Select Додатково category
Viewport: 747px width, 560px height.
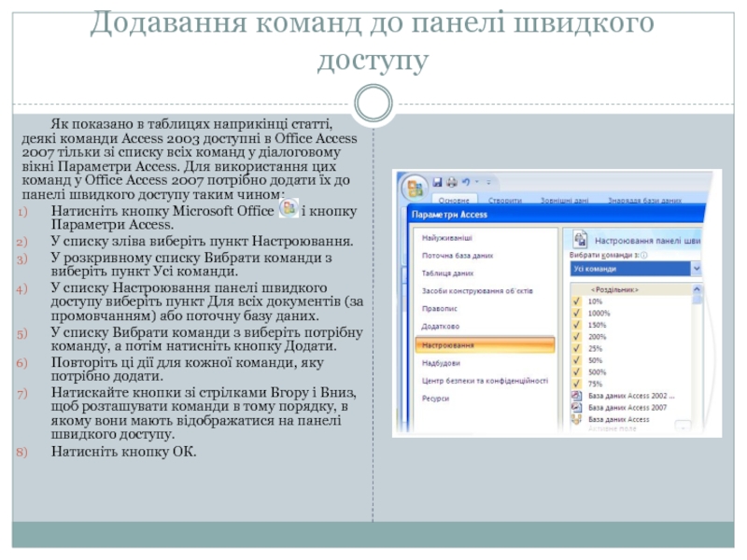tap(440, 326)
